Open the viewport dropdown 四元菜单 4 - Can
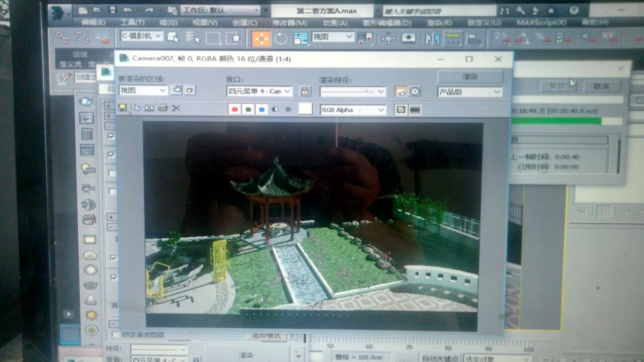This screenshot has width=644, height=362. pyautogui.click(x=260, y=91)
